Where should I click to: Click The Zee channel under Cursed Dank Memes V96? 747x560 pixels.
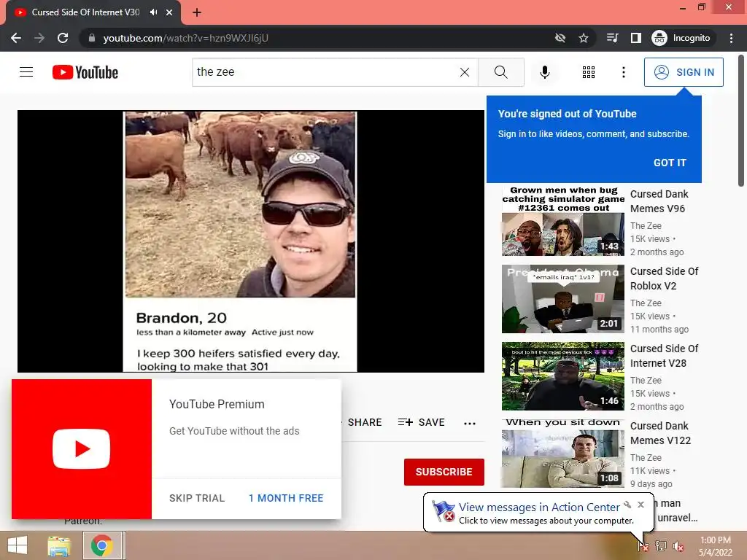point(646,226)
